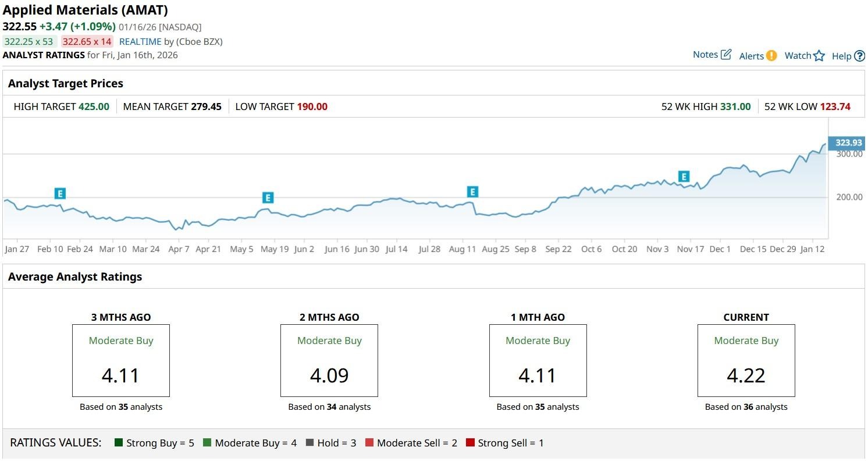This screenshot has width=868, height=461.
Task: Select the CURRENT rating box showing 4.22
Action: tap(746, 360)
